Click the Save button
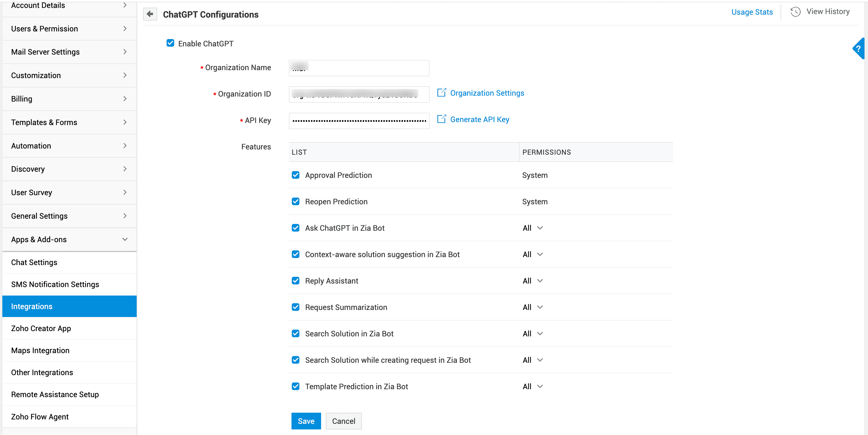 [x=306, y=421]
